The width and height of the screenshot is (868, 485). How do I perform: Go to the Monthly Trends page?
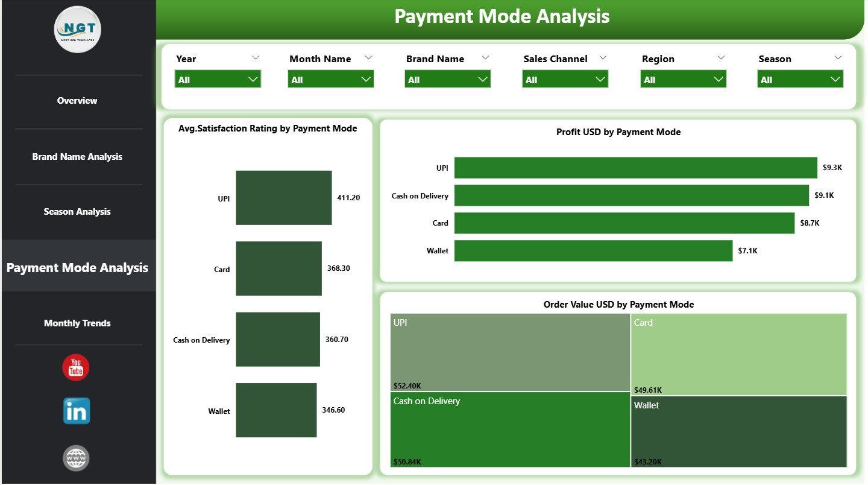(x=77, y=323)
